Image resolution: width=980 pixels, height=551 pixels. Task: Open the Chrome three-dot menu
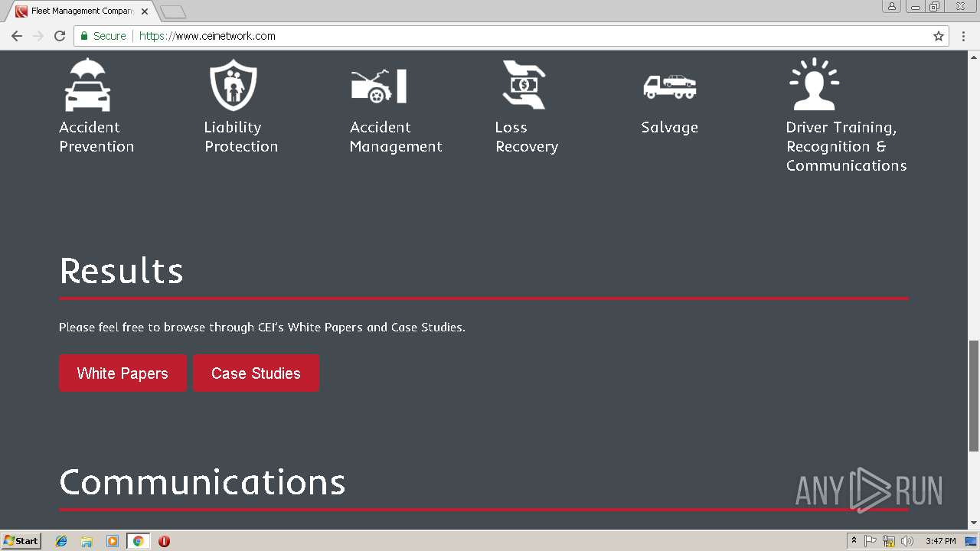(964, 36)
